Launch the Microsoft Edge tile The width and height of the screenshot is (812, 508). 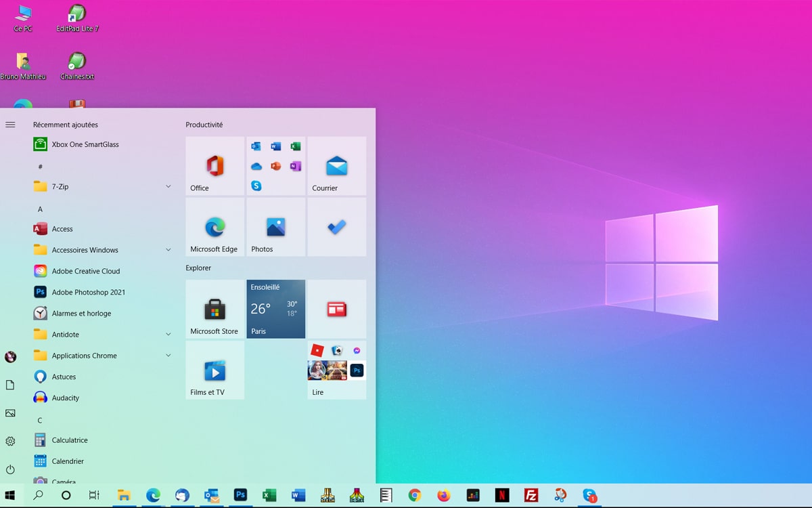pos(215,227)
